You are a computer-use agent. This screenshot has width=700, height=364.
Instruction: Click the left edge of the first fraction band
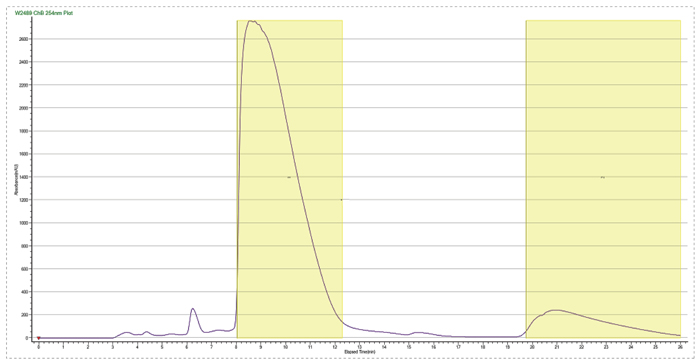pyautogui.click(x=237, y=179)
